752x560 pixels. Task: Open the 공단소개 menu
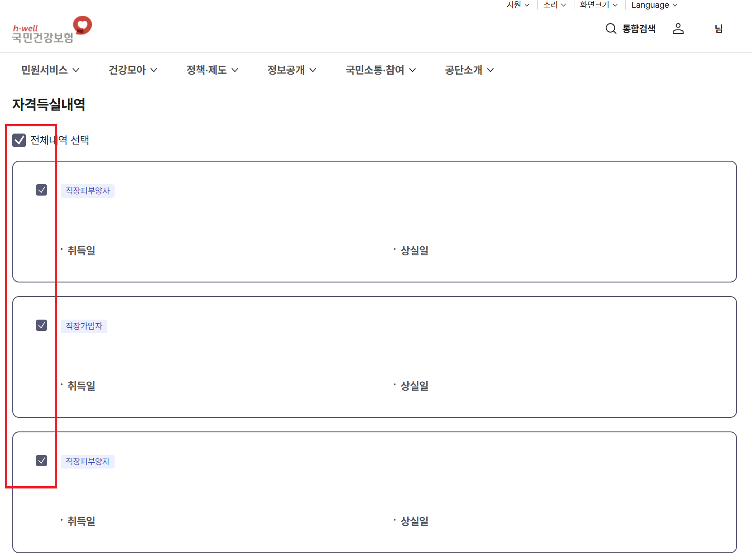pos(469,70)
